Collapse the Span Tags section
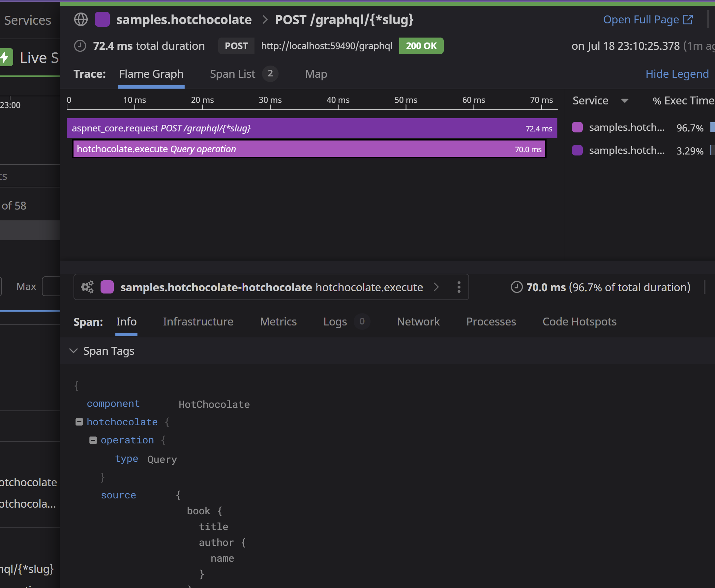The image size is (715, 588). click(73, 350)
